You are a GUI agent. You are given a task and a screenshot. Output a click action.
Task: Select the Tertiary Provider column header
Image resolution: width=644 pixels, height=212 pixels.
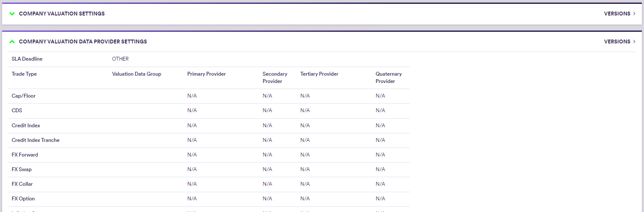tap(319, 74)
